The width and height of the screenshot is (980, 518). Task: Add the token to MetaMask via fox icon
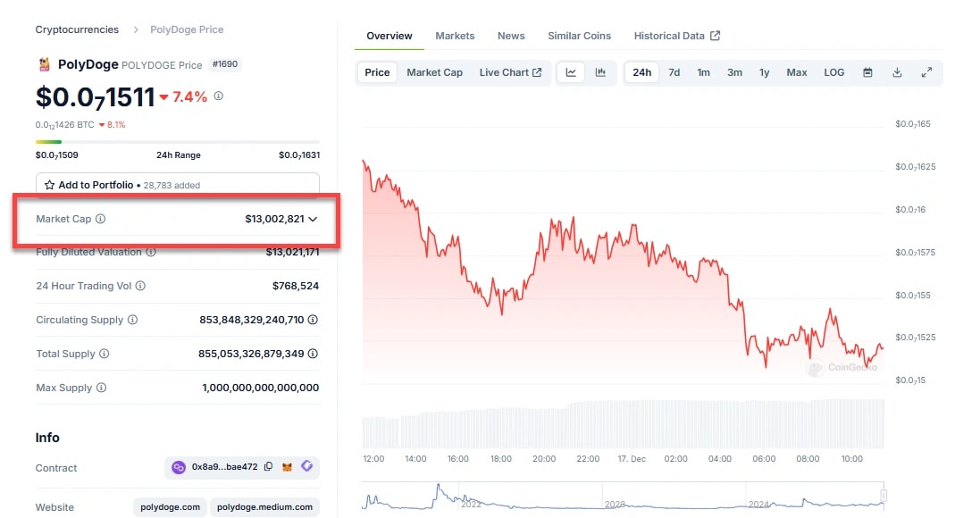tap(288, 467)
